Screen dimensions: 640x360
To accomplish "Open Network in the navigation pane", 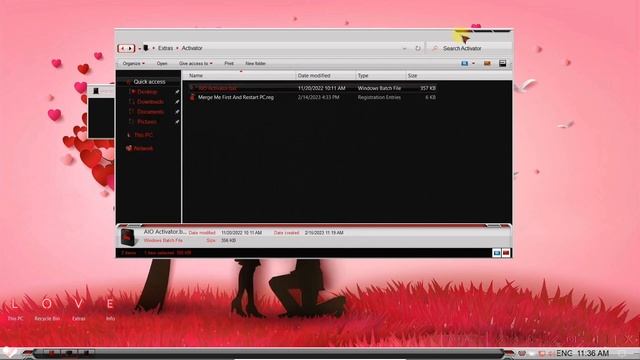I will coord(143,149).
